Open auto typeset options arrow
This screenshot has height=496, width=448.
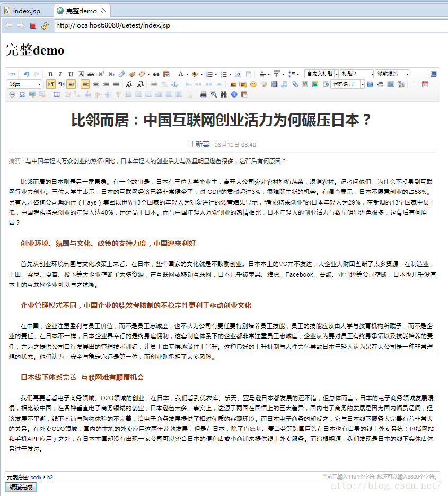click(x=148, y=74)
